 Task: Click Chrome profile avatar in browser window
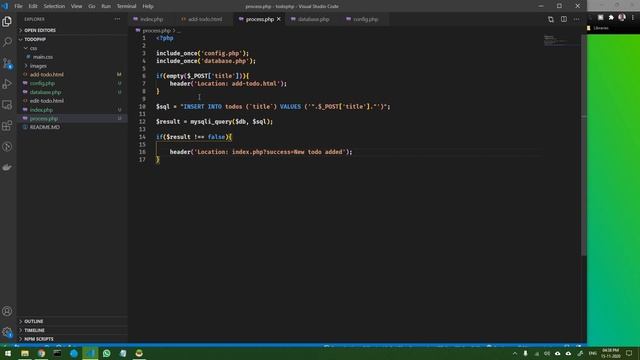coord(622,17)
